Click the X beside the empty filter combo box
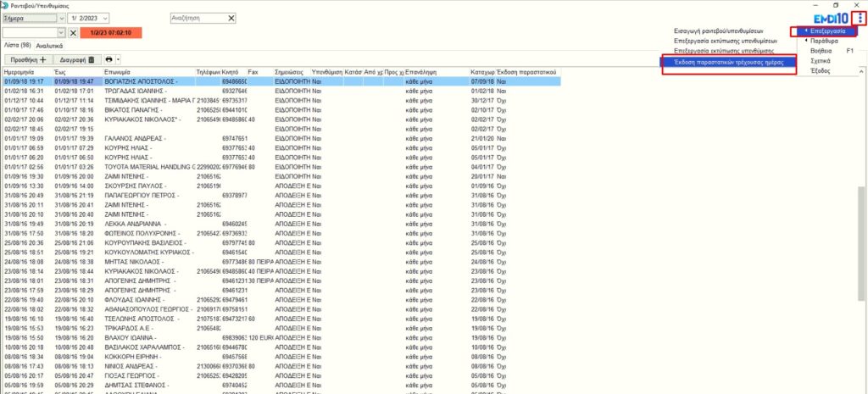This screenshot has height=394, width=868. tap(73, 32)
